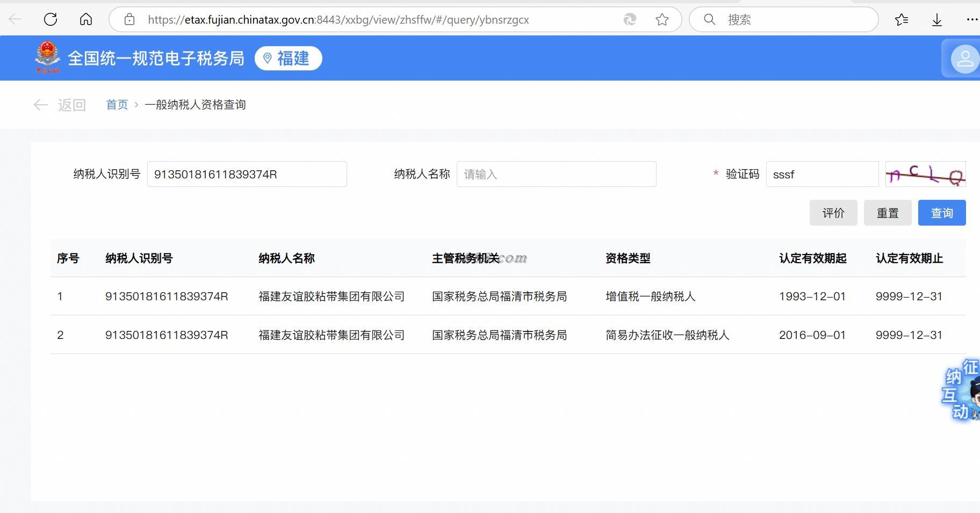
Task: Click the 评价 button
Action: tap(833, 213)
